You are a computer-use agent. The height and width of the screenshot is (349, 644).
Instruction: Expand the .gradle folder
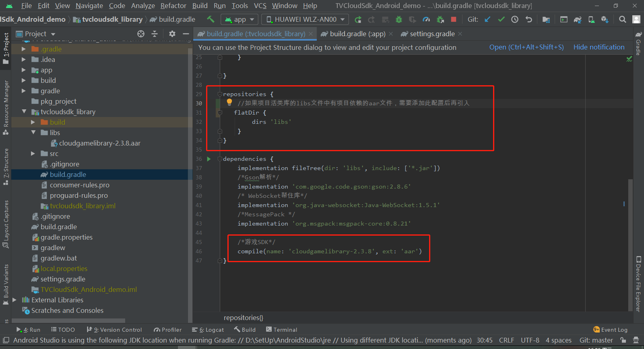coord(24,49)
